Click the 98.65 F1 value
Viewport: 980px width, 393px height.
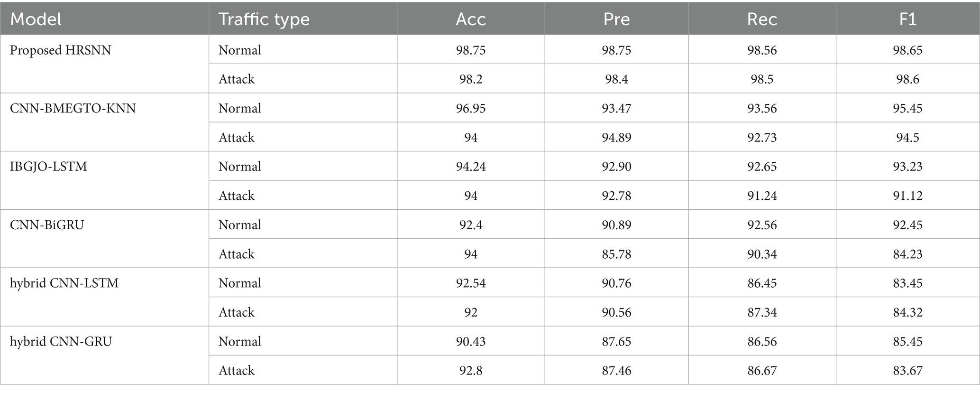(907, 50)
